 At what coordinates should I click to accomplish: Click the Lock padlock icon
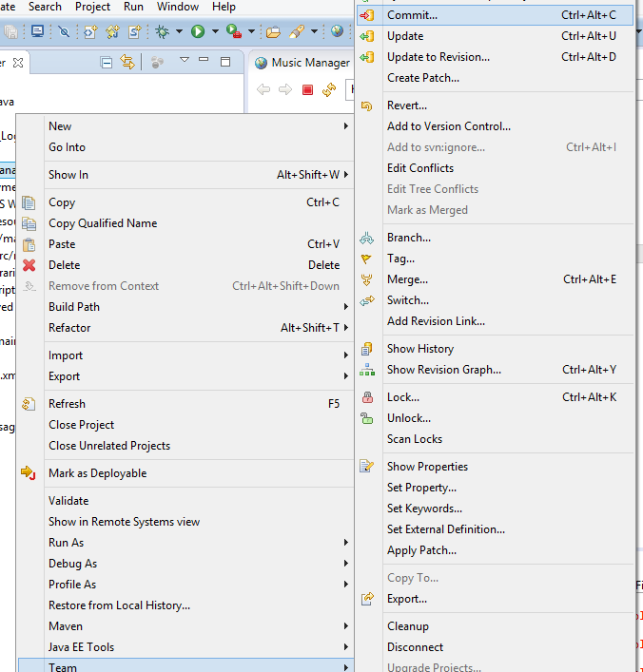367,397
